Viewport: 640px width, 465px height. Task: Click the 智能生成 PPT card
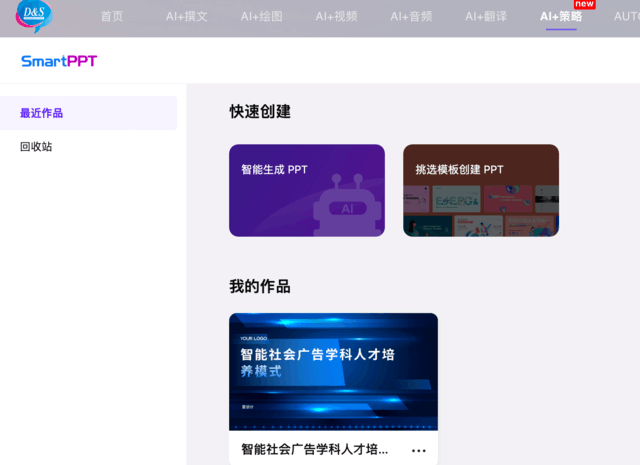[307, 190]
